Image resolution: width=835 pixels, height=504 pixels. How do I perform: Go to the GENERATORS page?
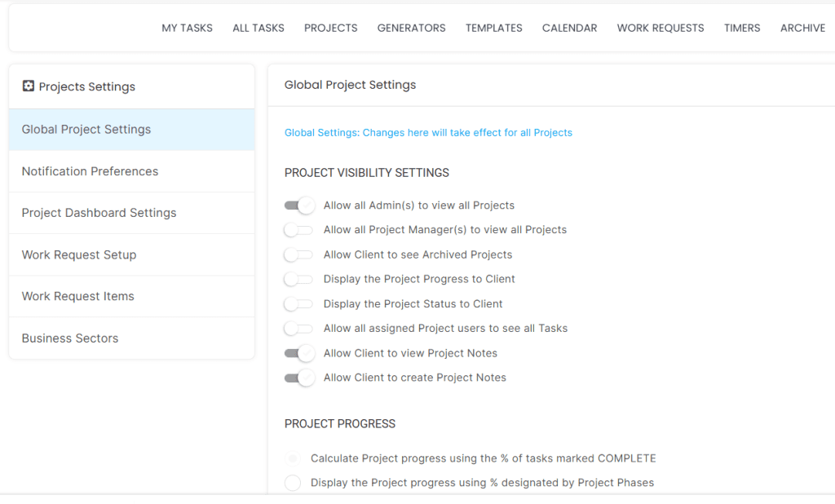pos(411,28)
